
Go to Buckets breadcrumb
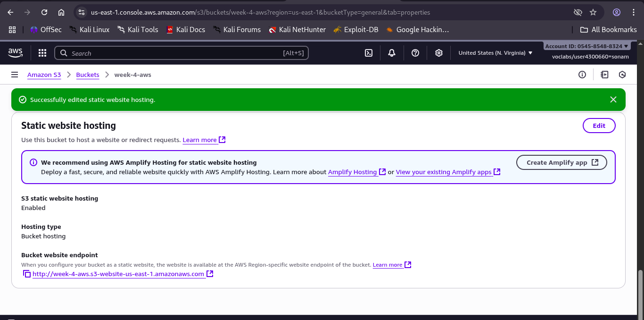(88, 75)
